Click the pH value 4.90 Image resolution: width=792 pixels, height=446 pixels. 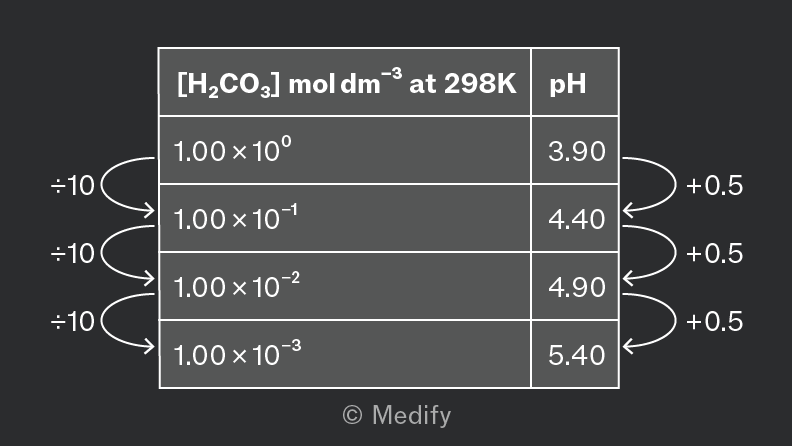[577, 287]
